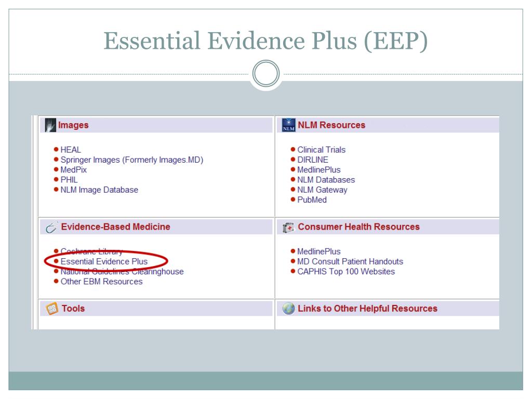This screenshot has width=532, height=399.
Task: Open CAPHIS Top 100 Websites
Action: point(346,271)
